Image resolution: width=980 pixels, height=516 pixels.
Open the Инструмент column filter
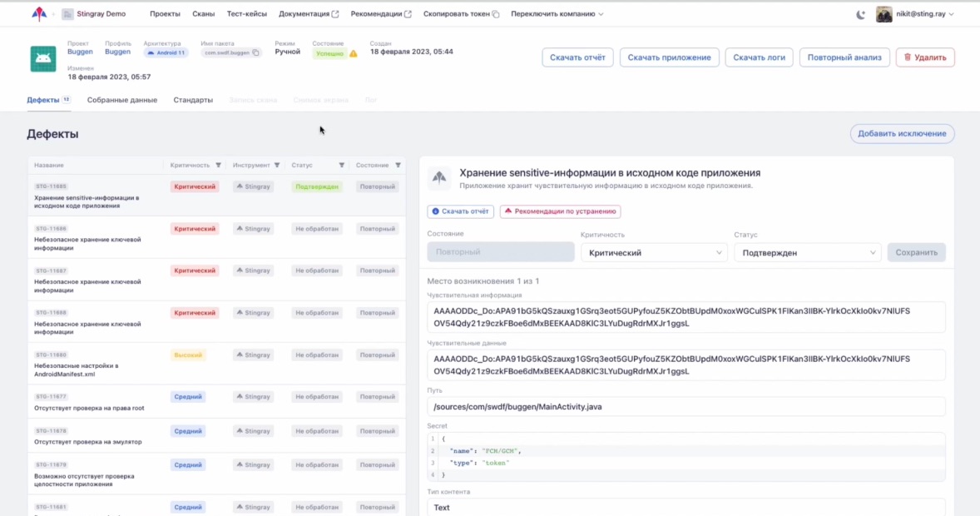(x=277, y=165)
